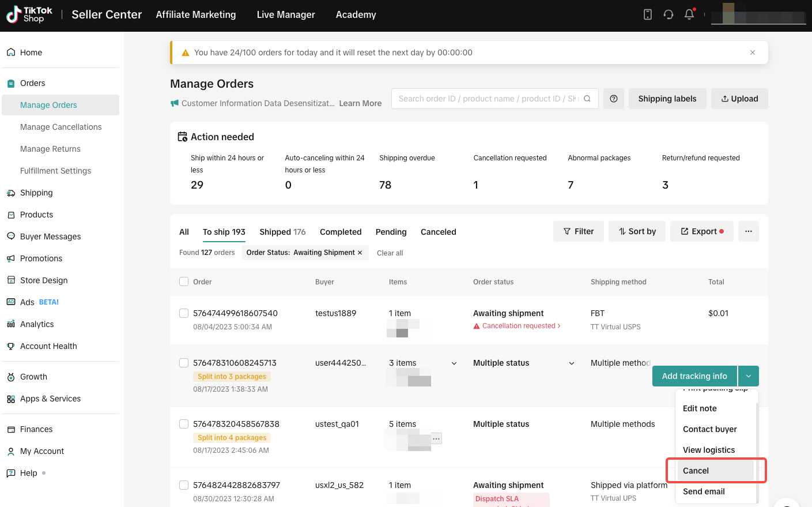Viewport: 812px width, 507px height.
Task: Check the box for order 576474499618607540
Action: coord(184,313)
